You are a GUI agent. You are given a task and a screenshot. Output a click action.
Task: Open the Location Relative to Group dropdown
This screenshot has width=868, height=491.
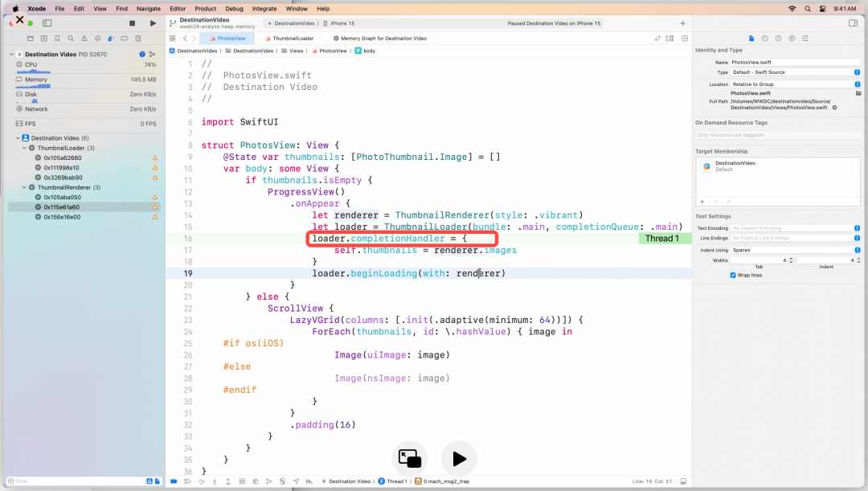click(796, 84)
